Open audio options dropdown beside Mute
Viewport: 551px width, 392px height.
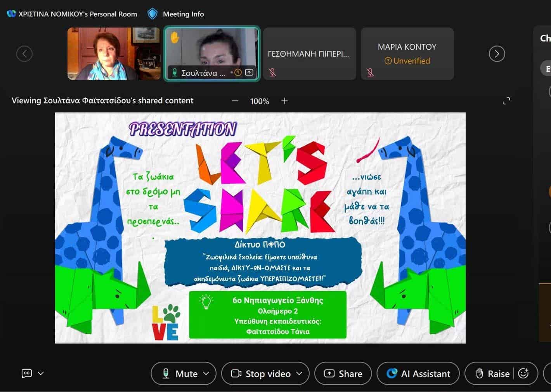[206, 373]
